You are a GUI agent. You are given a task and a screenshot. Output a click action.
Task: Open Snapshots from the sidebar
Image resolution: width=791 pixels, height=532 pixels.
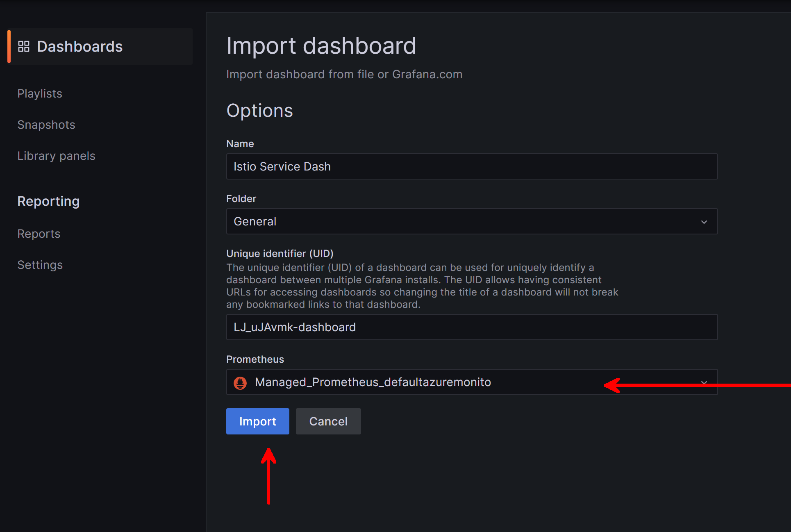coord(46,125)
